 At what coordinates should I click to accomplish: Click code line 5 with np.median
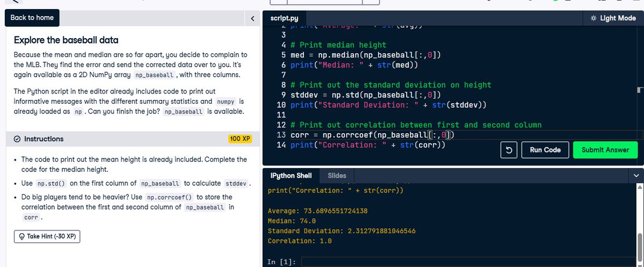tap(367, 55)
